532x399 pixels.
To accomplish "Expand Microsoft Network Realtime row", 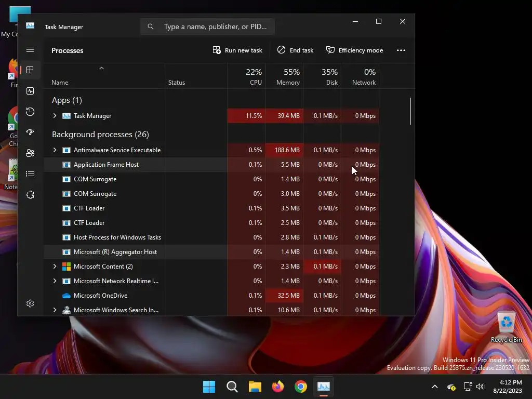I will [x=55, y=281].
